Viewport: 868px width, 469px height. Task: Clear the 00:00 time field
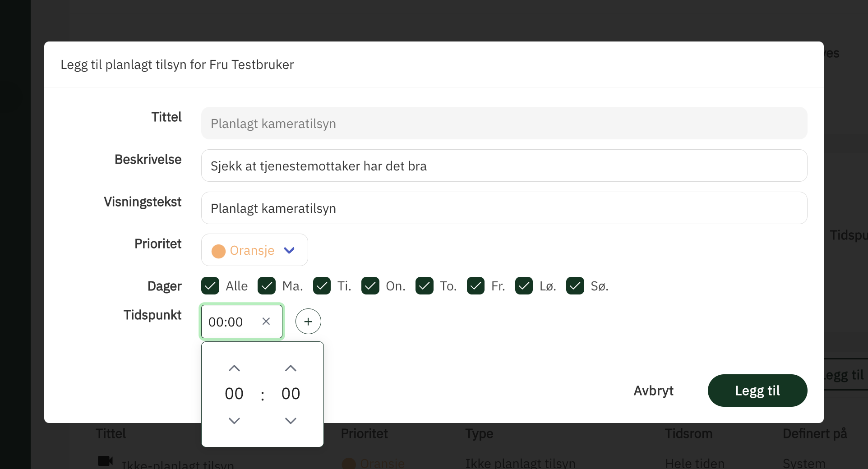click(266, 322)
